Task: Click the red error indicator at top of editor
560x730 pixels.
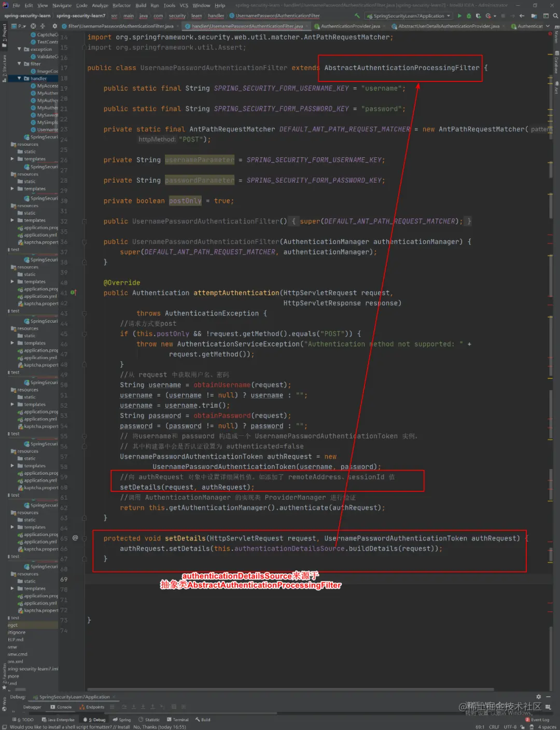Action: coord(550,33)
